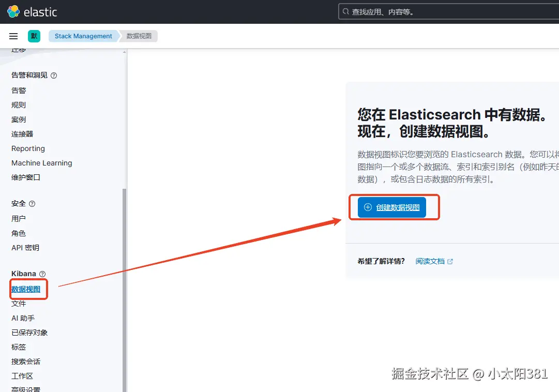Click the external link icon beside 阅读文档

450,262
